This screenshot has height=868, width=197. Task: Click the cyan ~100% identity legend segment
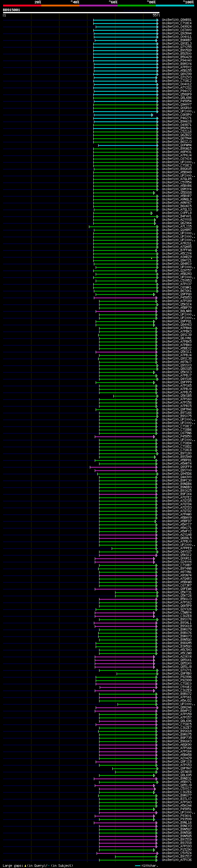point(175,6)
